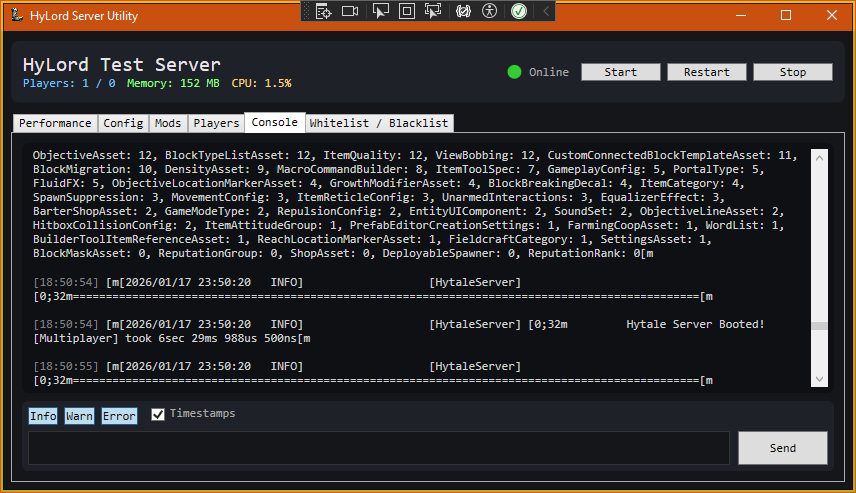Click the 'CPU: 1.5%' status text
The image size is (856, 493).
(x=261, y=84)
